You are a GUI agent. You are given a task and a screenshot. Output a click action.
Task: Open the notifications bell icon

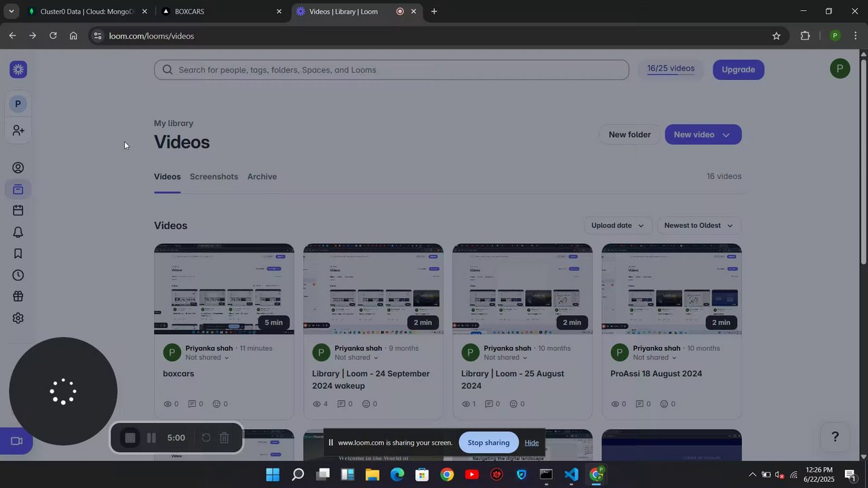(x=18, y=232)
